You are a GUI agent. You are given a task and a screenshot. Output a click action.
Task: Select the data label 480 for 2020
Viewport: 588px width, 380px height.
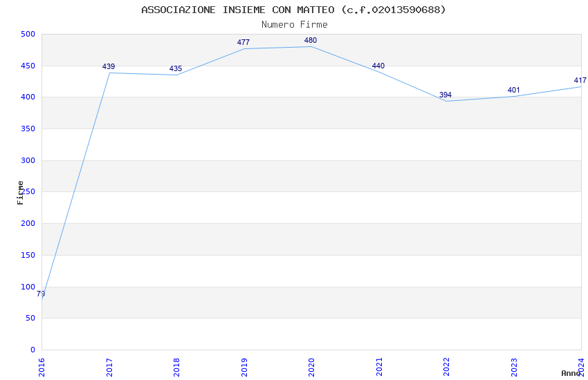[x=311, y=40]
